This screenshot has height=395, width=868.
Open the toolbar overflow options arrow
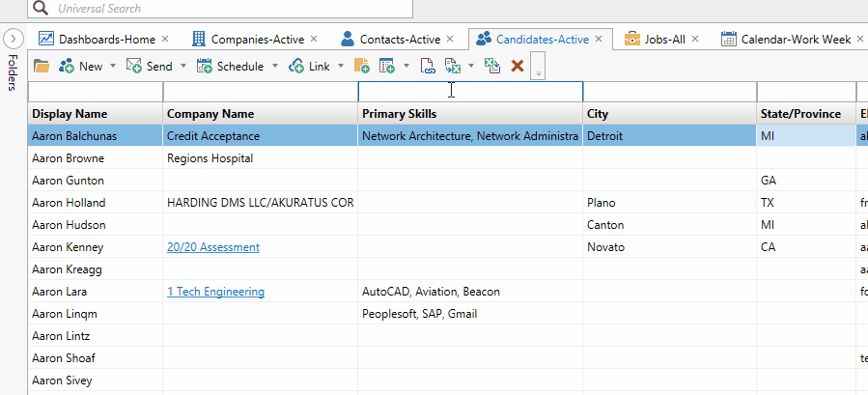click(538, 66)
